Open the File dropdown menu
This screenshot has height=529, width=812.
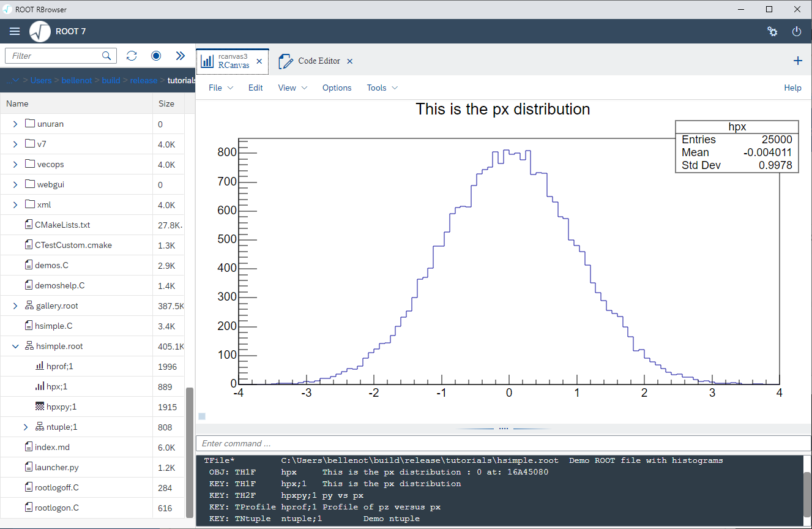220,88
